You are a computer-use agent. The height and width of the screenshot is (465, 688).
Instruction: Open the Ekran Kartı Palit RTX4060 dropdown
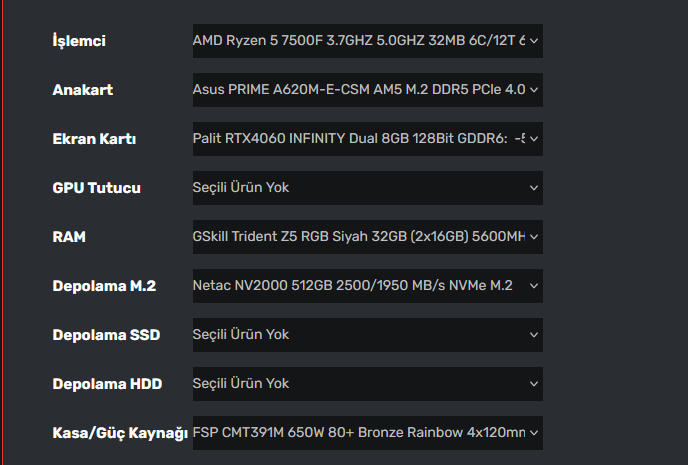pyautogui.click(x=368, y=139)
